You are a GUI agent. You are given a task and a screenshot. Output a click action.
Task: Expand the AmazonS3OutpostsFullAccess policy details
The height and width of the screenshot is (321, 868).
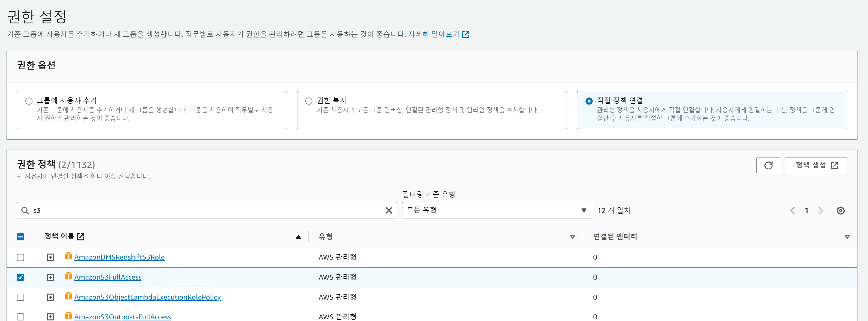(x=50, y=317)
